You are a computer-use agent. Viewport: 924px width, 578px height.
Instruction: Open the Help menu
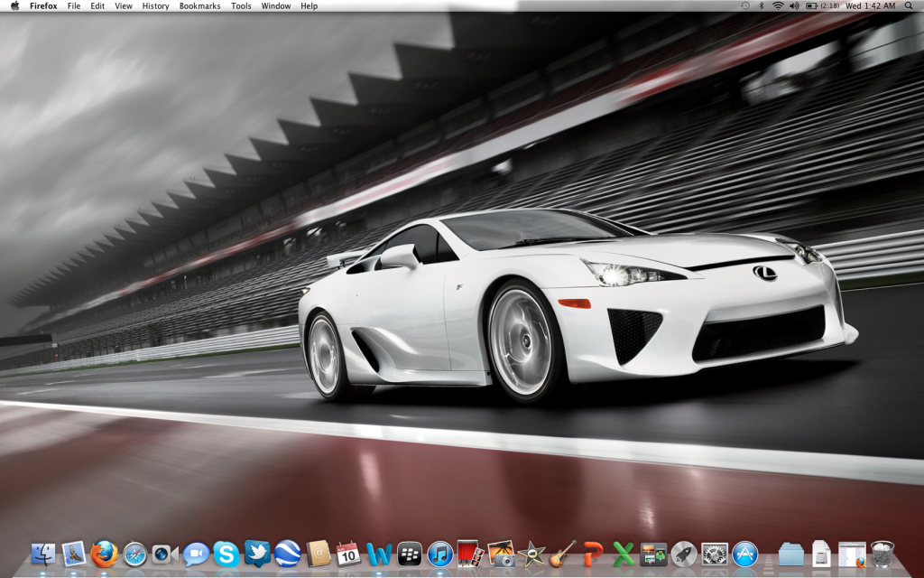310,6
